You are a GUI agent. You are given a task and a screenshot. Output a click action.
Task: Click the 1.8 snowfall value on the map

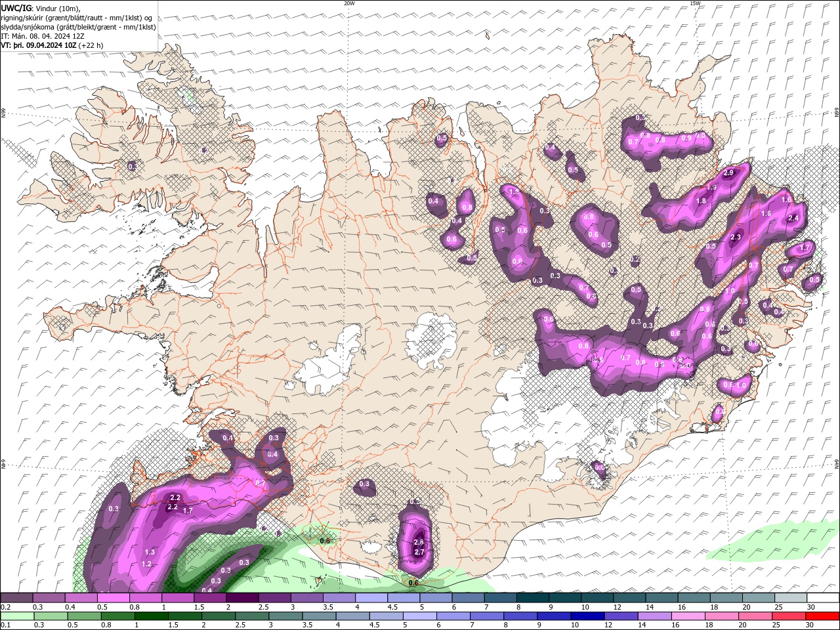coord(701,201)
